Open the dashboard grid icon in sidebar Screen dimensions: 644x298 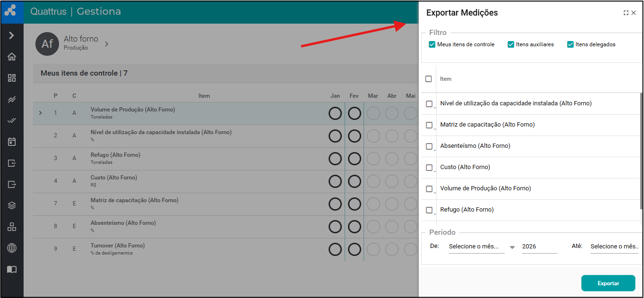pyautogui.click(x=12, y=78)
